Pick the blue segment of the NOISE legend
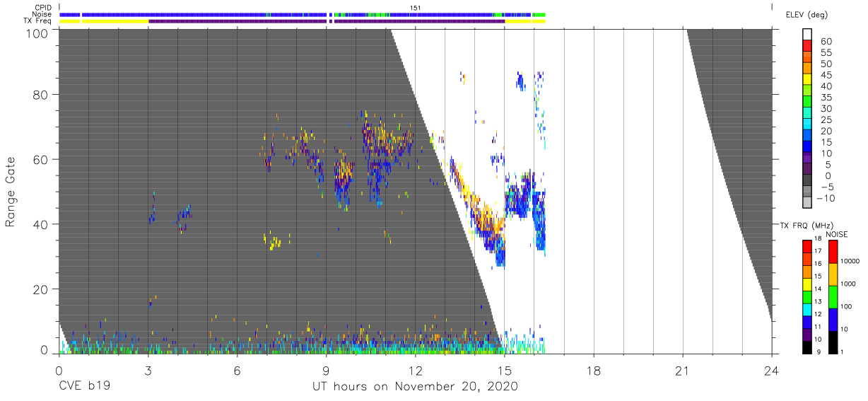868x401 pixels. [x=831, y=319]
